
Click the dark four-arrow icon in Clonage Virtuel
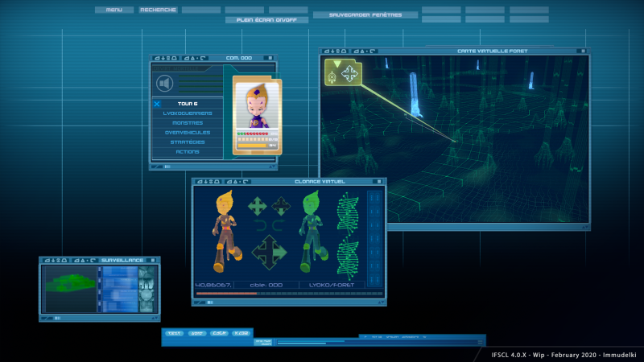tap(281, 206)
